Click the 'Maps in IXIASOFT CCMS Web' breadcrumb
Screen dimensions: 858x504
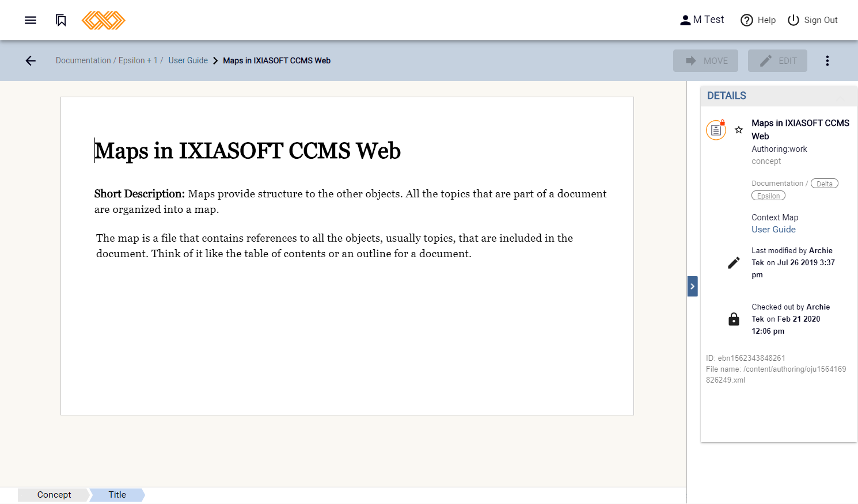coord(276,60)
